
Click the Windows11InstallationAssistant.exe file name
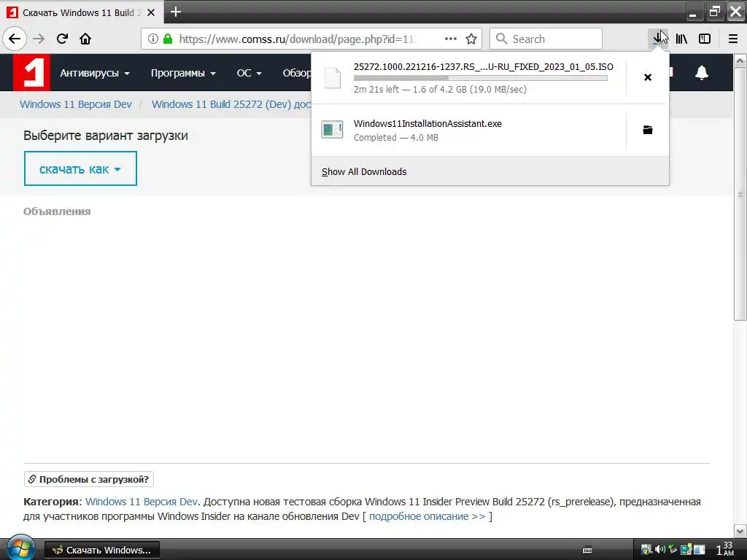click(427, 124)
